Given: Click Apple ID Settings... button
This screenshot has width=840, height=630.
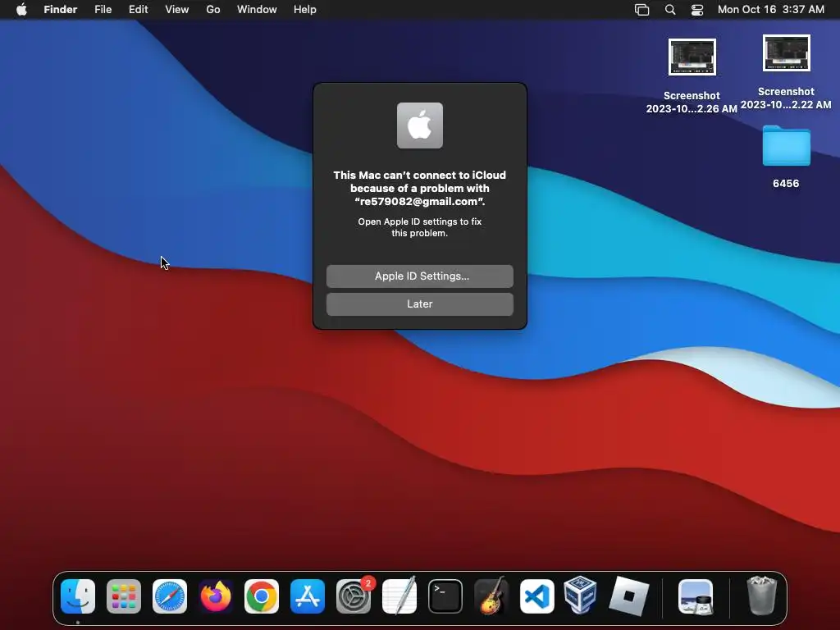Looking at the screenshot, I should [420, 276].
